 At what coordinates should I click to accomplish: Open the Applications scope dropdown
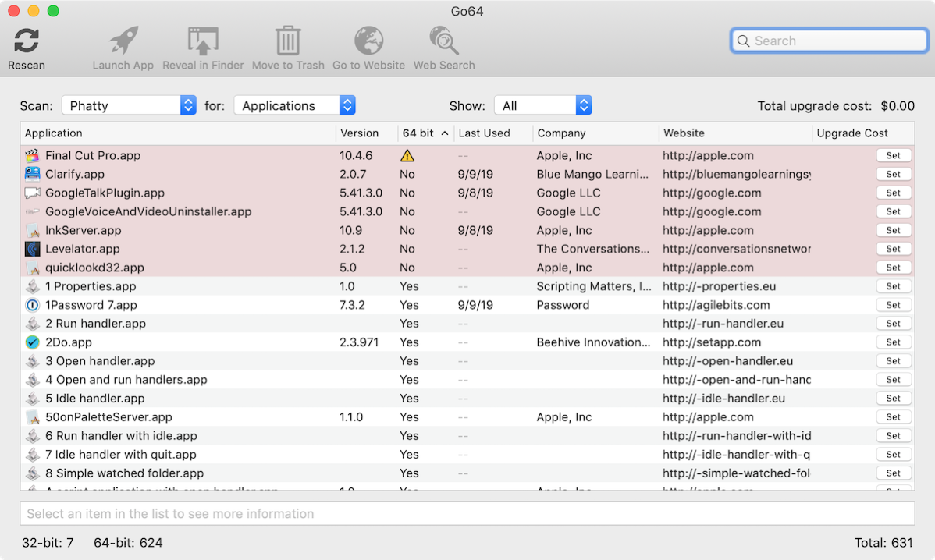295,105
